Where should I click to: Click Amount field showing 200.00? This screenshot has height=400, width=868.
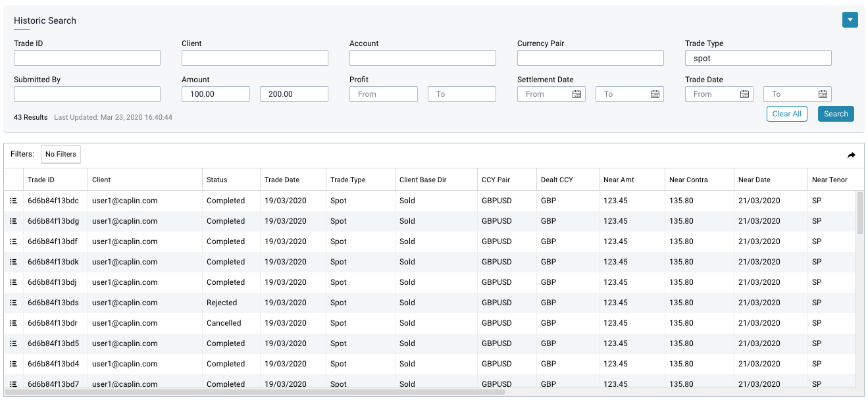(x=294, y=94)
